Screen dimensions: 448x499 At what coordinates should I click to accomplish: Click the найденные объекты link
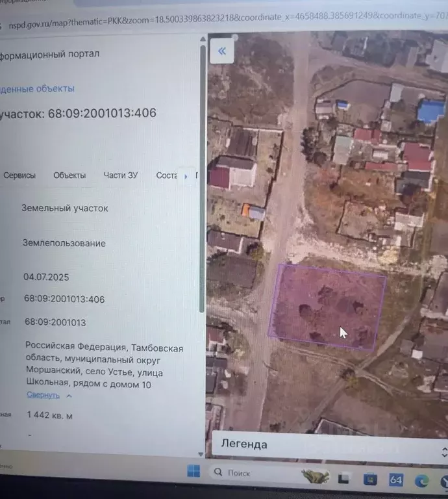coord(37,88)
